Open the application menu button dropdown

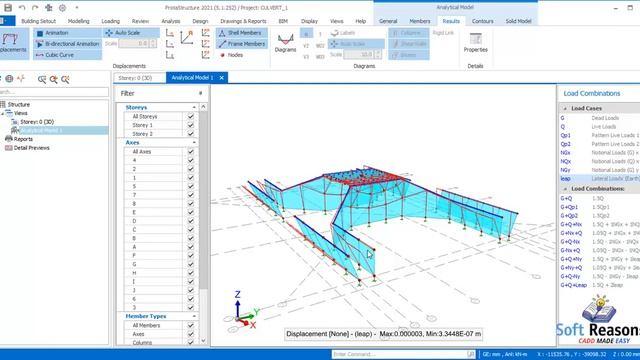pyautogui.click(x=7, y=21)
